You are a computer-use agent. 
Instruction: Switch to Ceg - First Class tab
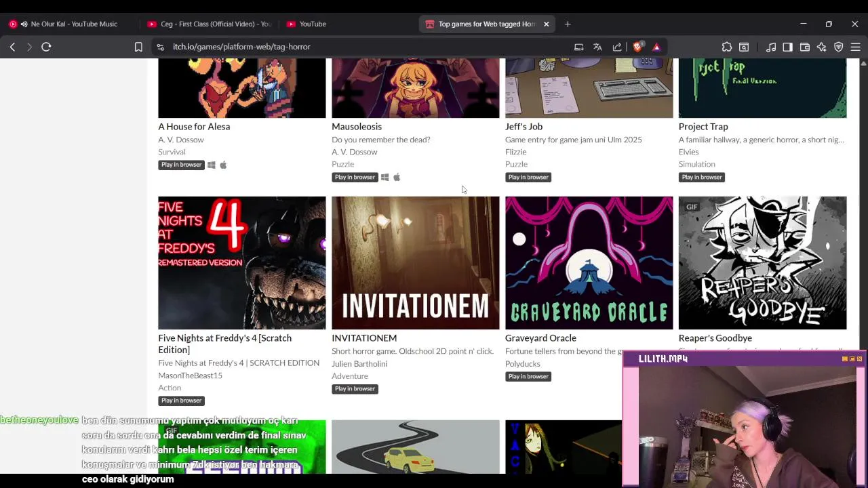coord(209,24)
